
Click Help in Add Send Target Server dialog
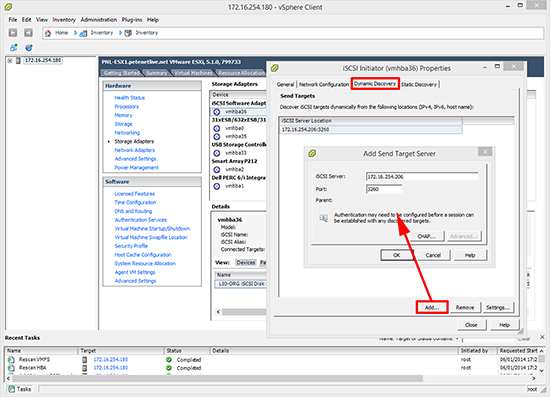pyautogui.click(x=470, y=255)
